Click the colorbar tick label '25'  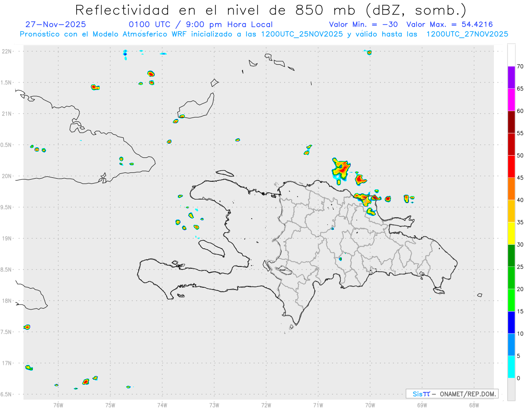point(520,267)
